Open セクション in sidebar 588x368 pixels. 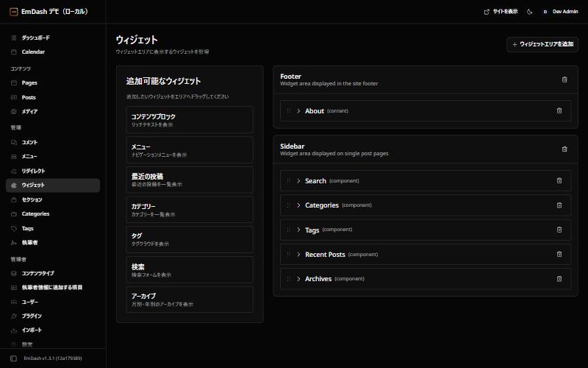pyautogui.click(x=53, y=199)
